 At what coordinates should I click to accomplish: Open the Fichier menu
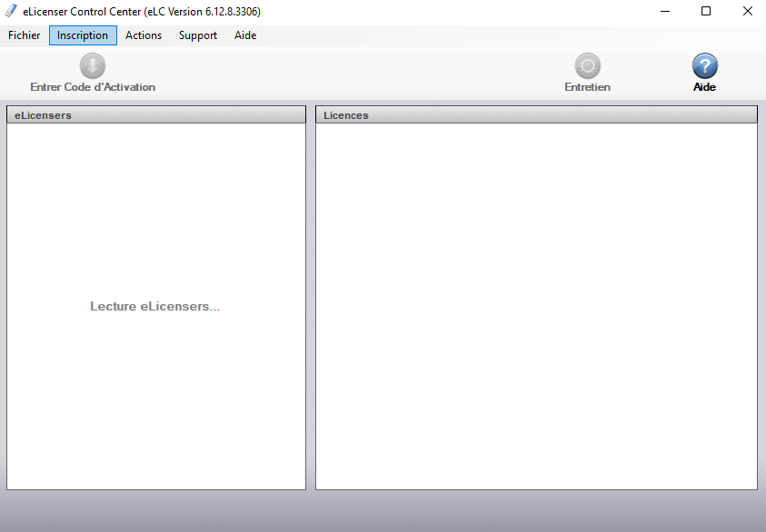pyautogui.click(x=24, y=35)
